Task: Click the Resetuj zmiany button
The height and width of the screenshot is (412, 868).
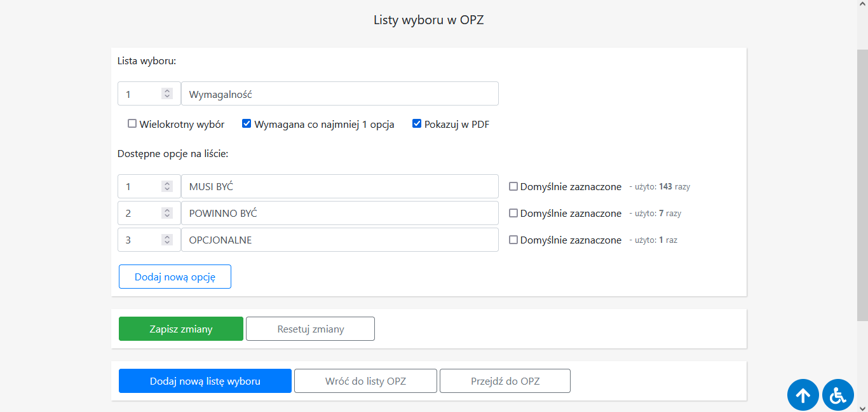Action: tap(310, 329)
